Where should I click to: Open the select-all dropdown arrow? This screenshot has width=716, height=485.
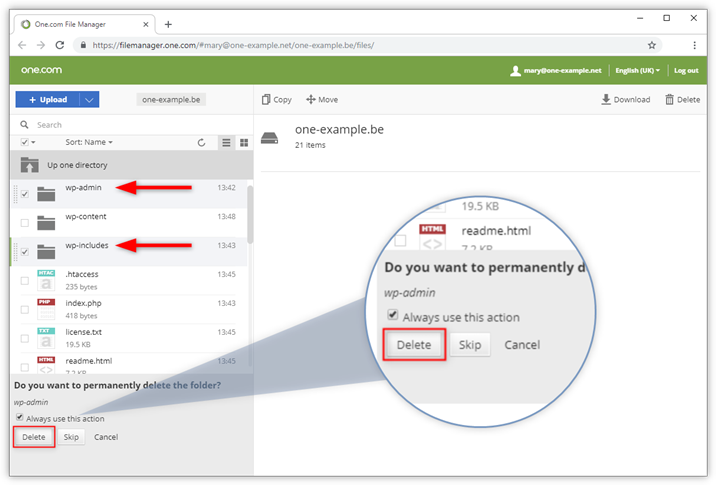[33, 142]
